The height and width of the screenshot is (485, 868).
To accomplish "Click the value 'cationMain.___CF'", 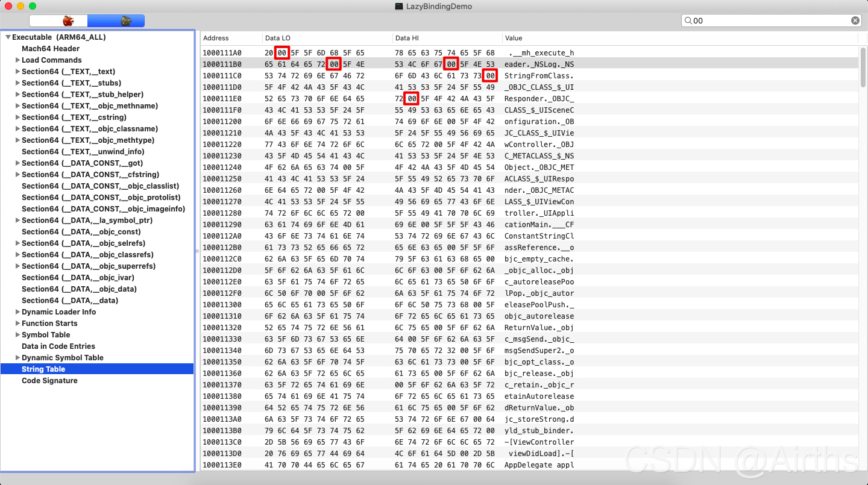I will click(539, 225).
